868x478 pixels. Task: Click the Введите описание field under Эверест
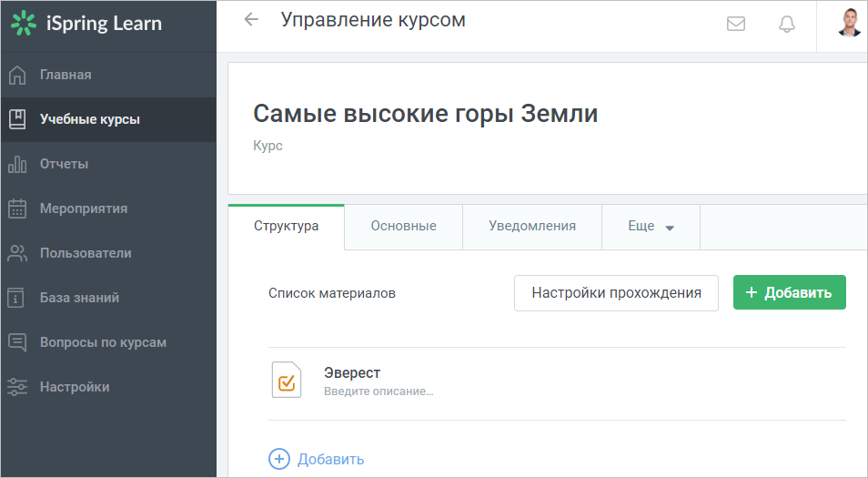tap(378, 392)
